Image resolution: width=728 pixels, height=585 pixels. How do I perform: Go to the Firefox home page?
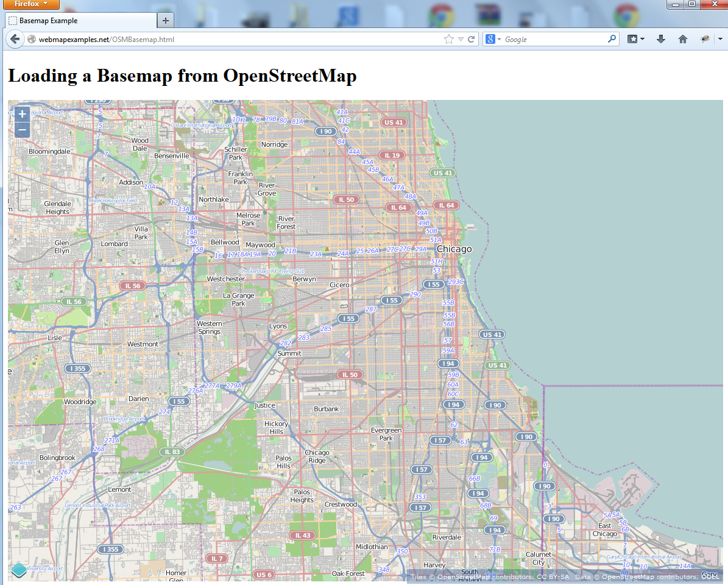(x=683, y=38)
